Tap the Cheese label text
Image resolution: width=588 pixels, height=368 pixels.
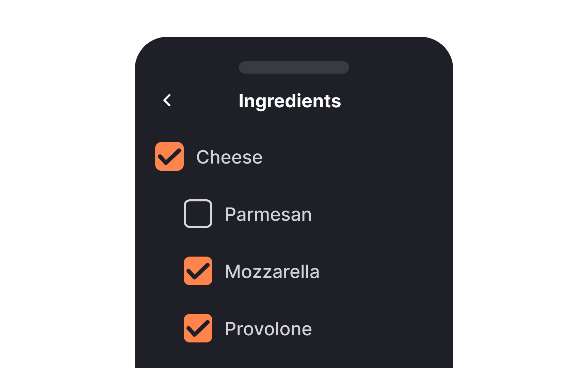229,157
